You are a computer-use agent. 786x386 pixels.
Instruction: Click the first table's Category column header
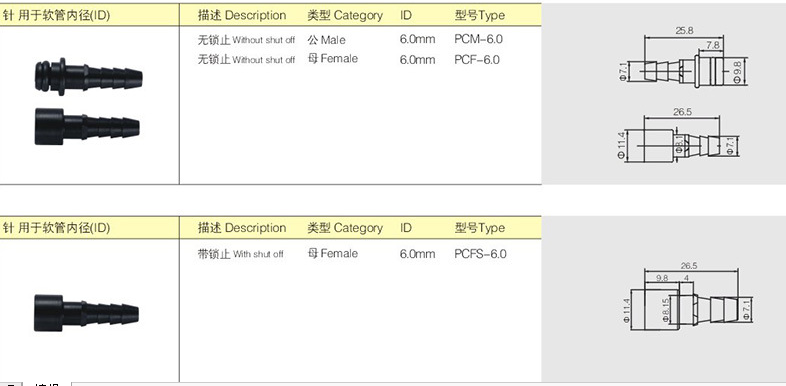[x=345, y=16]
